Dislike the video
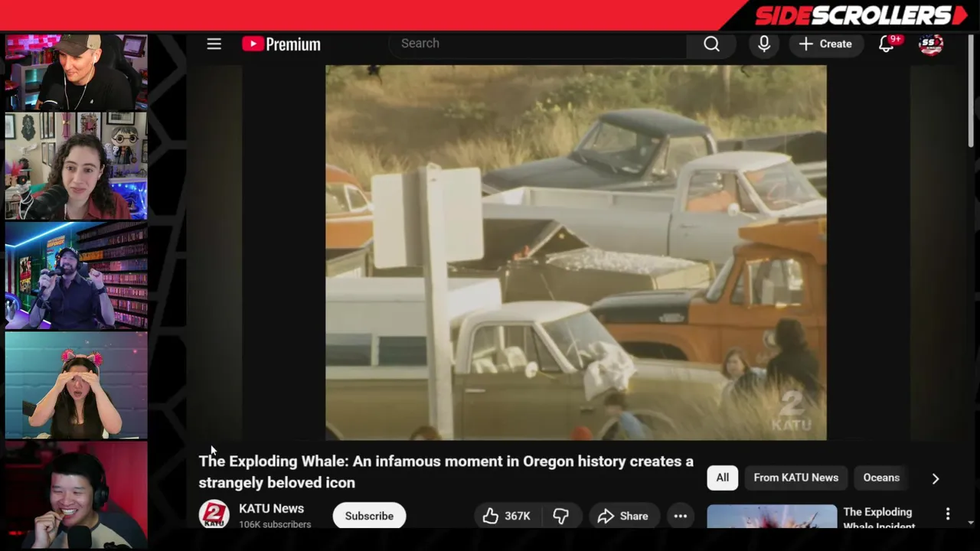Screen dimensions: 980x551 [561, 516]
